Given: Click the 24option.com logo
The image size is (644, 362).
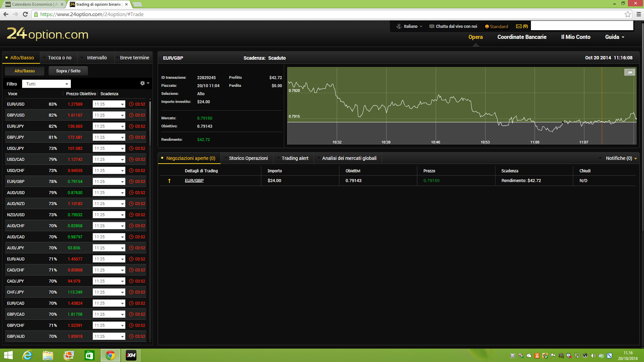Looking at the screenshot, I should coord(47,34).
